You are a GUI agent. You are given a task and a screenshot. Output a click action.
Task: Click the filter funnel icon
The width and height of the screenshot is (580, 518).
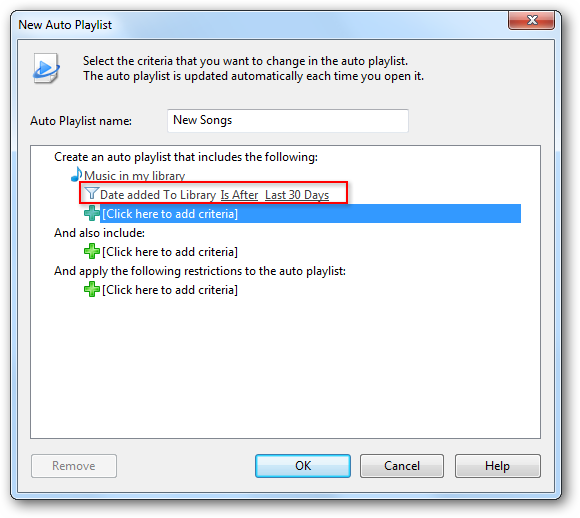point(91,194)
